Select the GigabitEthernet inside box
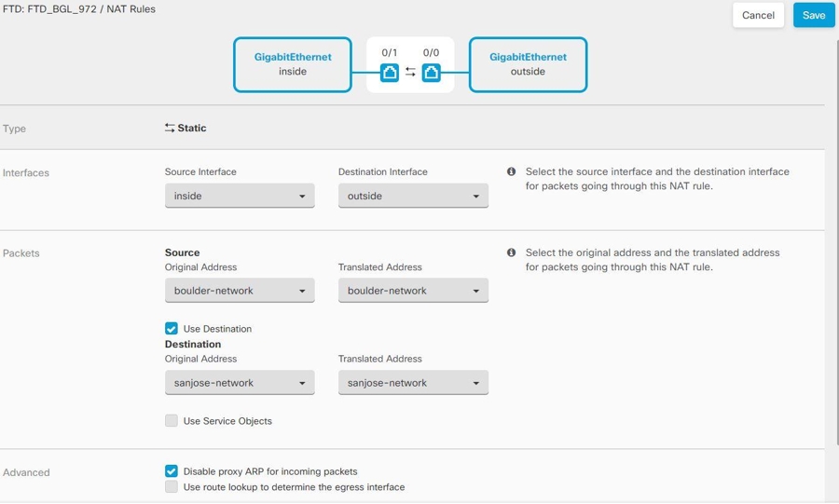Image resolution: width=839 pixels, height=504 pixels. coord(293,64)
